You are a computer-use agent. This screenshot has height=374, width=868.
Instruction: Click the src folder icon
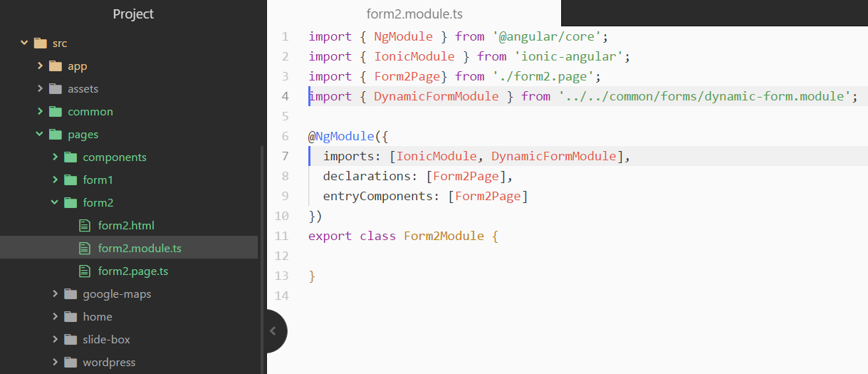41,43
